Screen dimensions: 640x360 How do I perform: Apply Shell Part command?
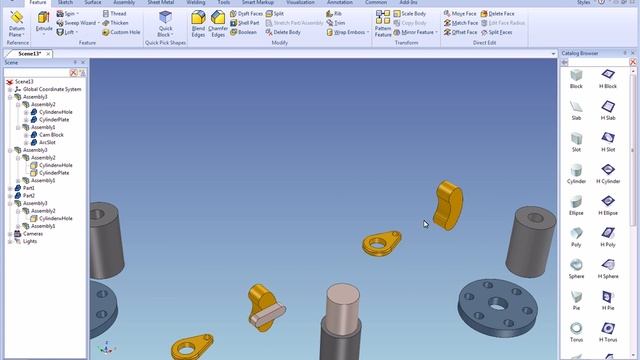coord(244,23)
